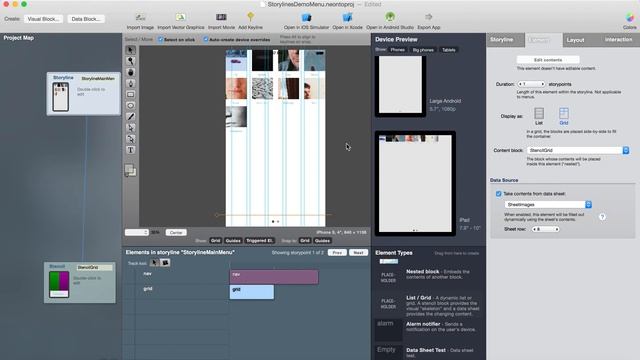
Task: Adjust the Duration storypoints stepper
Action: click(x=531, y=84)
